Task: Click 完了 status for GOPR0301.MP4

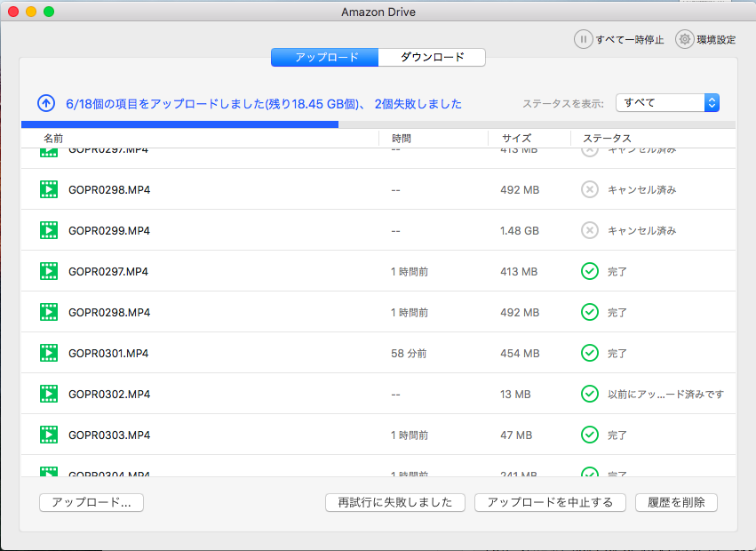Action: point(617,353)
